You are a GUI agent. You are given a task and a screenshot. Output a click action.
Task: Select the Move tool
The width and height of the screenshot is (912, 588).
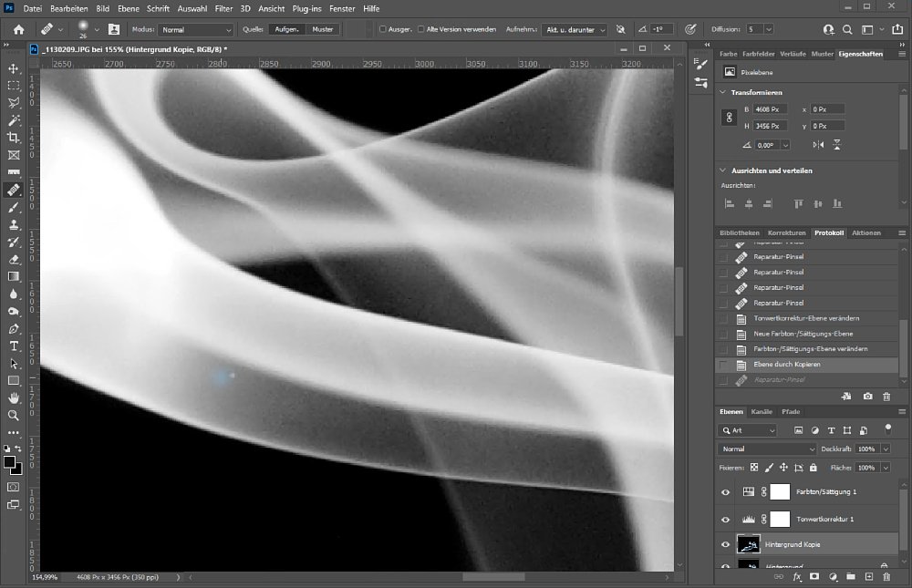tap(14, 68)
